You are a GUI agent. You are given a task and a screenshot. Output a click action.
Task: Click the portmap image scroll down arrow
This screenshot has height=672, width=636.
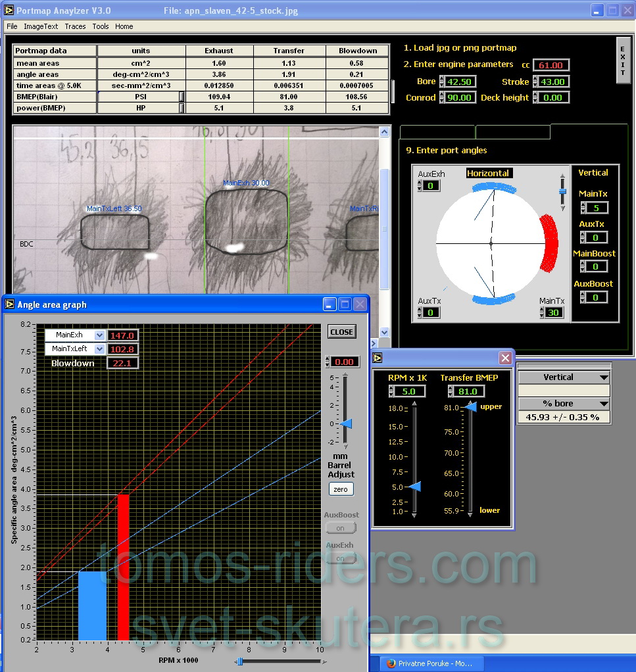(x=385, y=332)
